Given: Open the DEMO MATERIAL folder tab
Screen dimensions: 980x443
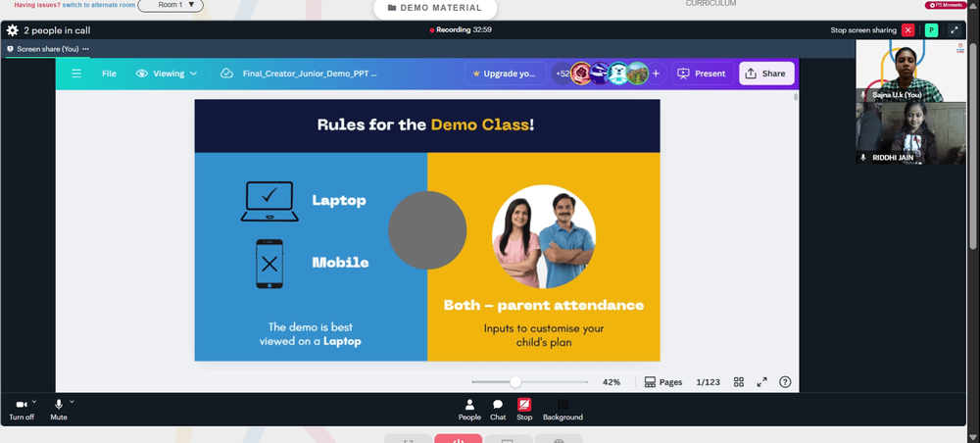Looking at the screenshot, I should click(435, 8).
